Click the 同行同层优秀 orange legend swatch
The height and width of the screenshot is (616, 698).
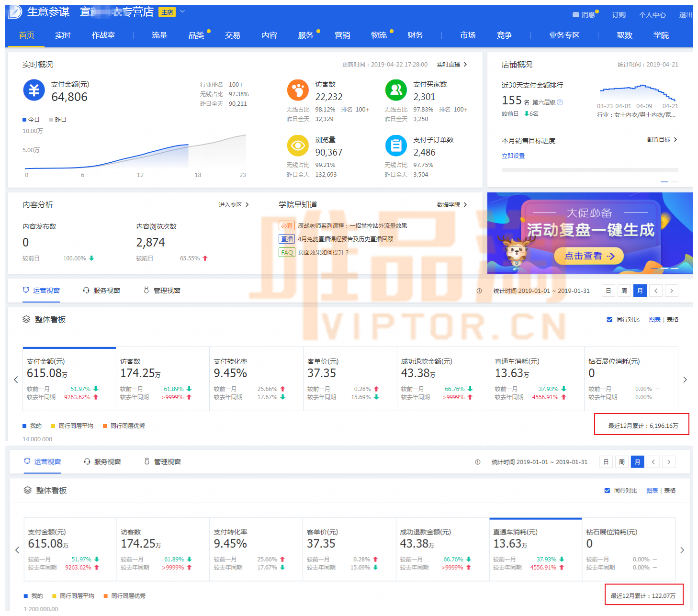click(105, 426)
